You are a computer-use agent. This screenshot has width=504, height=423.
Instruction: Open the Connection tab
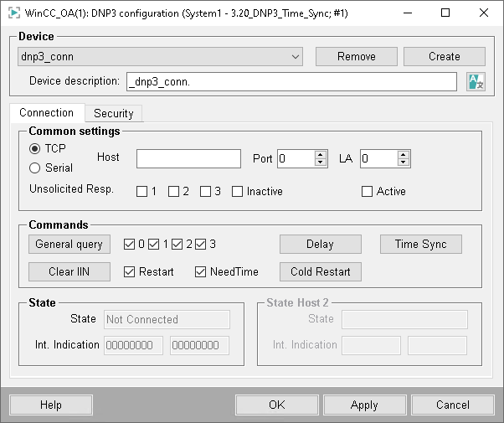pyautogui.click(x=46, y=112)
